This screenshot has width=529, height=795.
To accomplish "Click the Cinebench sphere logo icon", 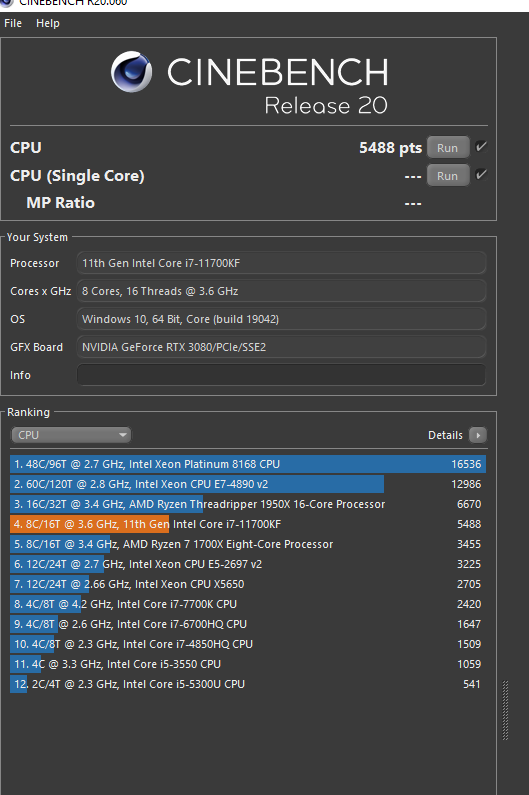I will (131, 71).
